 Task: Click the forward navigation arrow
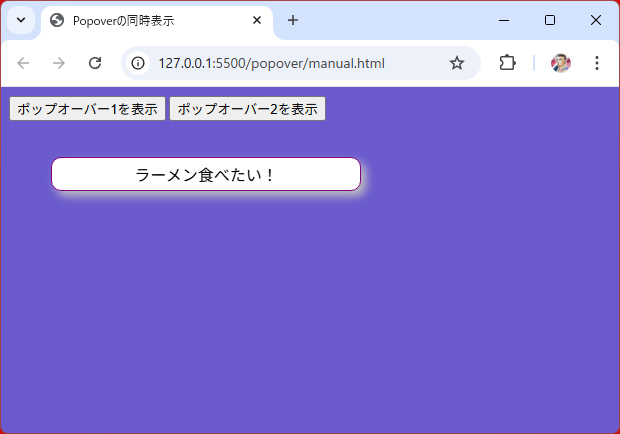tap(59, 63)
